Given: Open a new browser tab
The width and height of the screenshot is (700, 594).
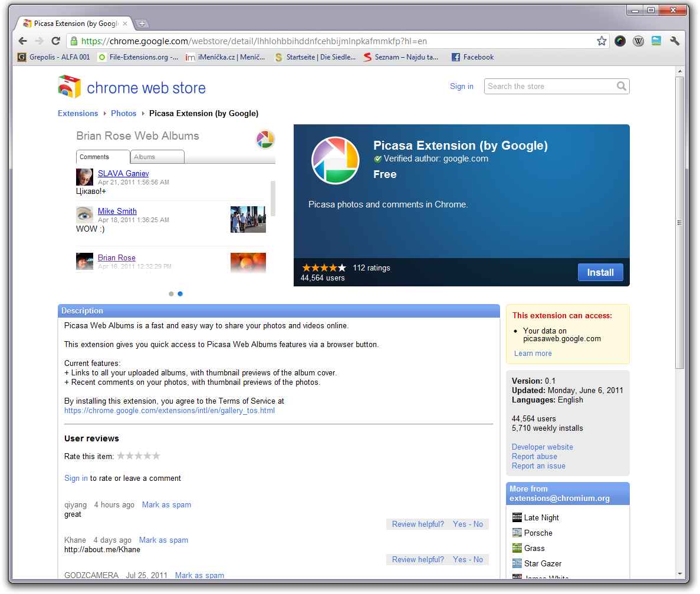Looking at the screenshot, I should click(x=142, y=24).
